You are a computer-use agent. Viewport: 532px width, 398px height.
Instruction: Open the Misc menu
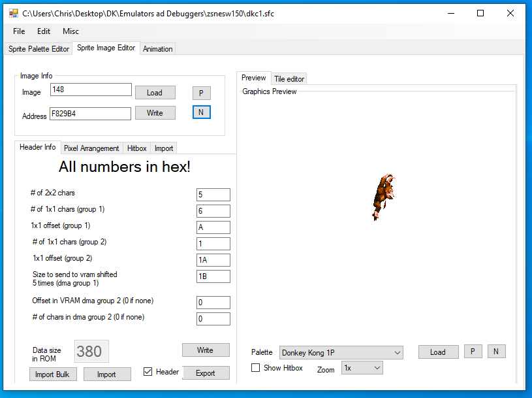[x=70, y=31]
